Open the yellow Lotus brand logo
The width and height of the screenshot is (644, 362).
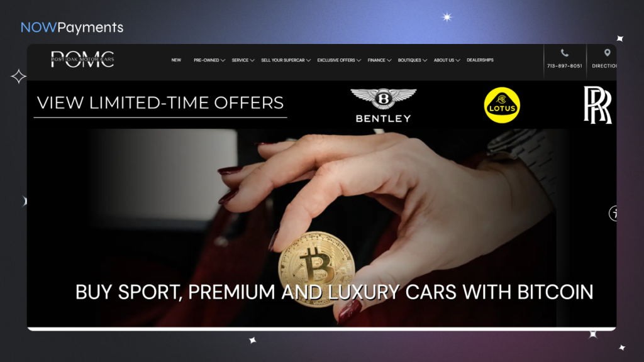click(x=502, y=105)
